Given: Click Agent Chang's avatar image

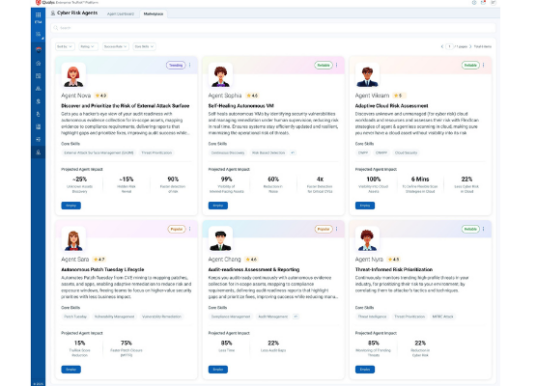Looking at the screenshot, I should pos(220,239).
